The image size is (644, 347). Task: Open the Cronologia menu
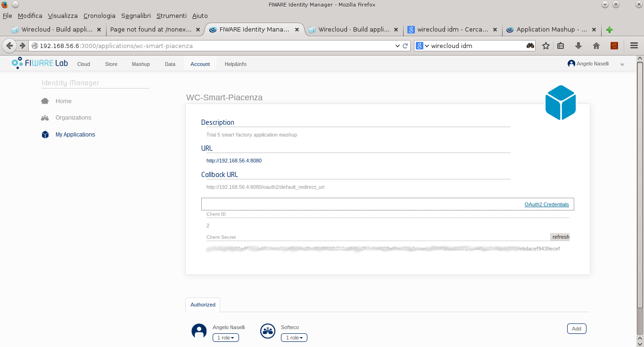pos(99,16)
